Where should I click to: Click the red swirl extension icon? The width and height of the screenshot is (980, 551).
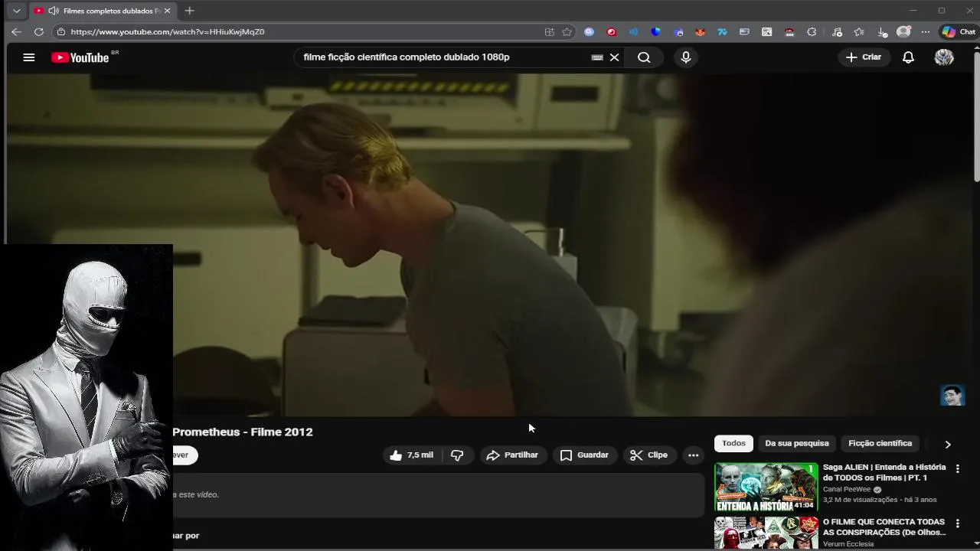pyautogui.click(x=611, y=32)
